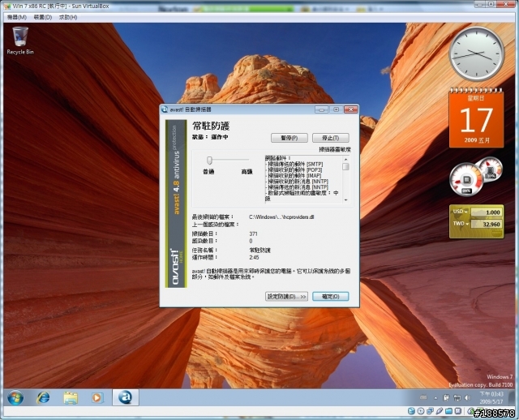Click the TWD amount field 32.960
Screen dimensions: 519x420
point(487,224)
